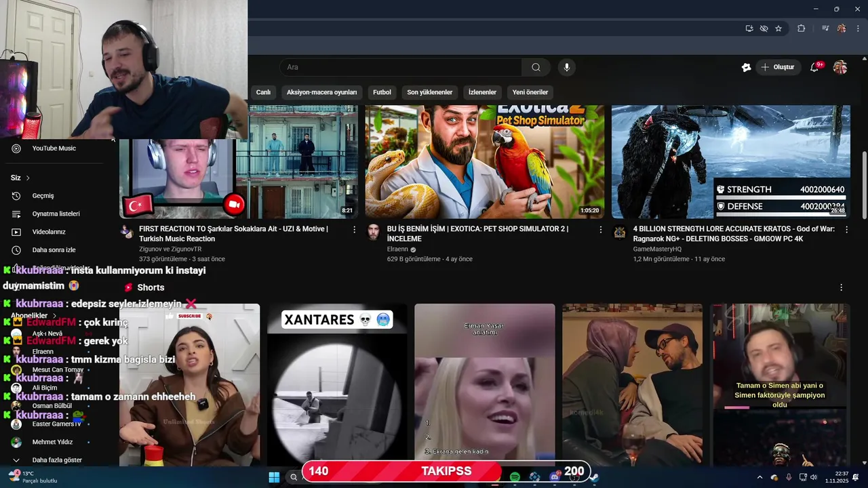868x488 pixels.
Task: Click into the Ara search field
Action: [x=400, y=67]
